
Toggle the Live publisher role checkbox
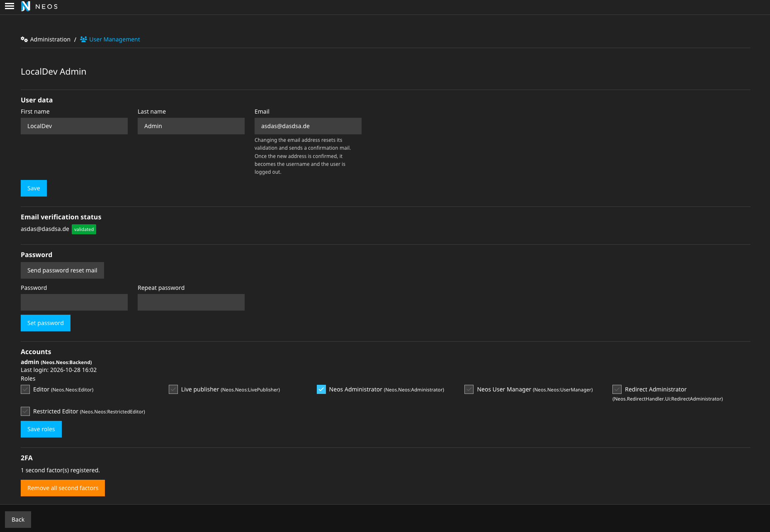click(173, 389)
